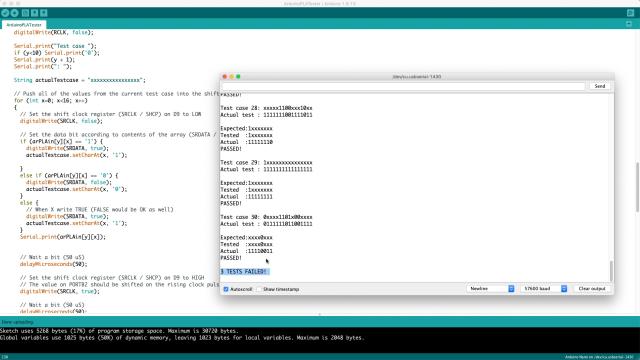640x360 pixels.
Task: Select the ArduinoPLATester sketch tab
Action: 24,25
